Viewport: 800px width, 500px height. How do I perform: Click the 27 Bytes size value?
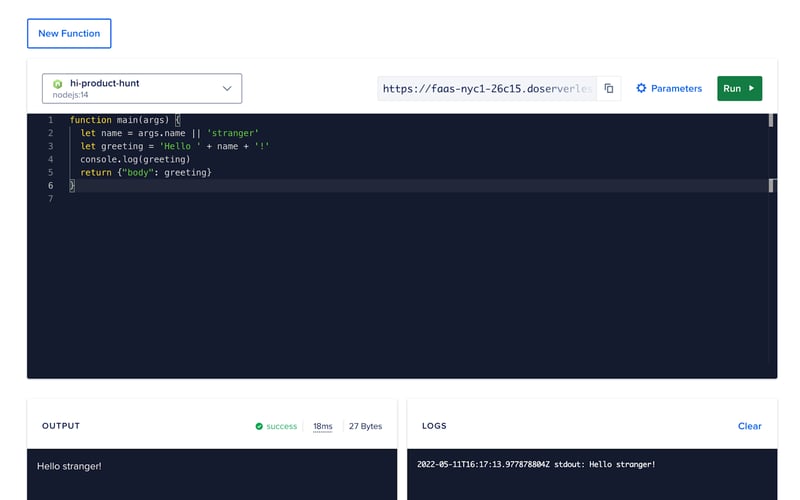point(365,426)
